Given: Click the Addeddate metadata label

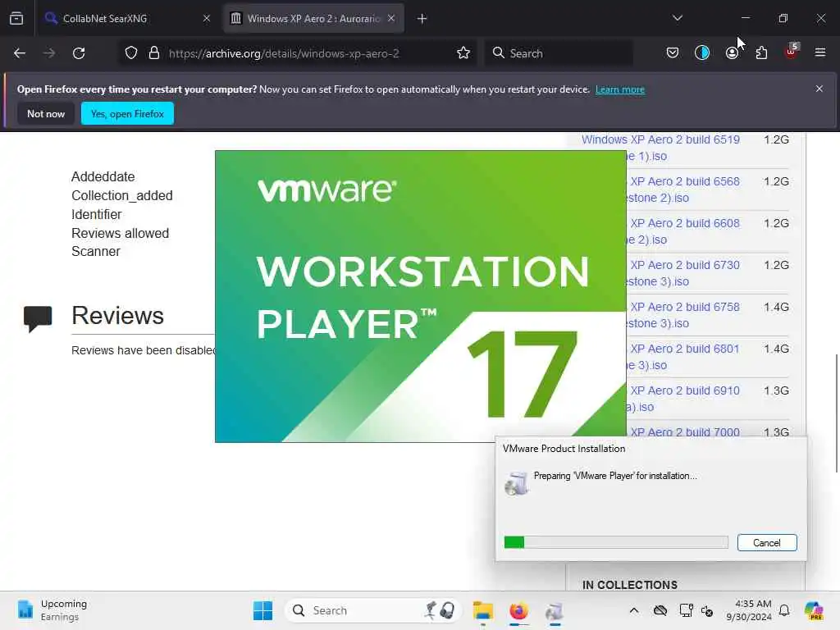Looking at the screenshot, I should (x=103, y=177).
